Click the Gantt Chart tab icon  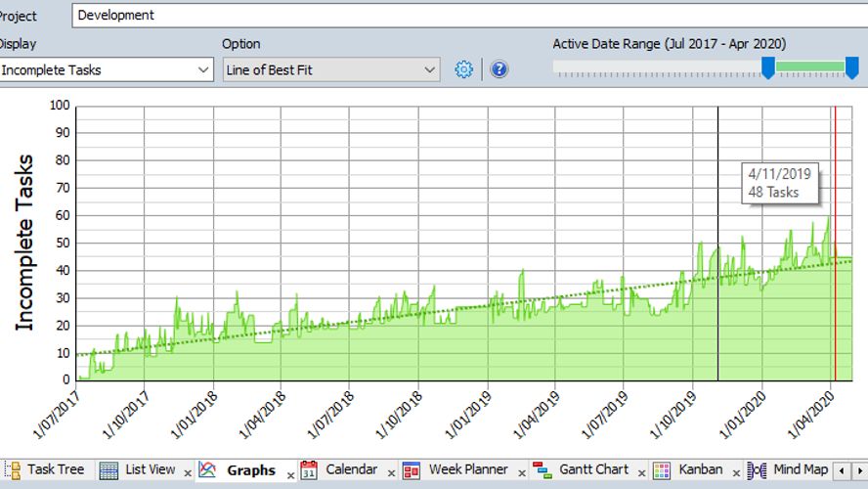tap(542, 470)
